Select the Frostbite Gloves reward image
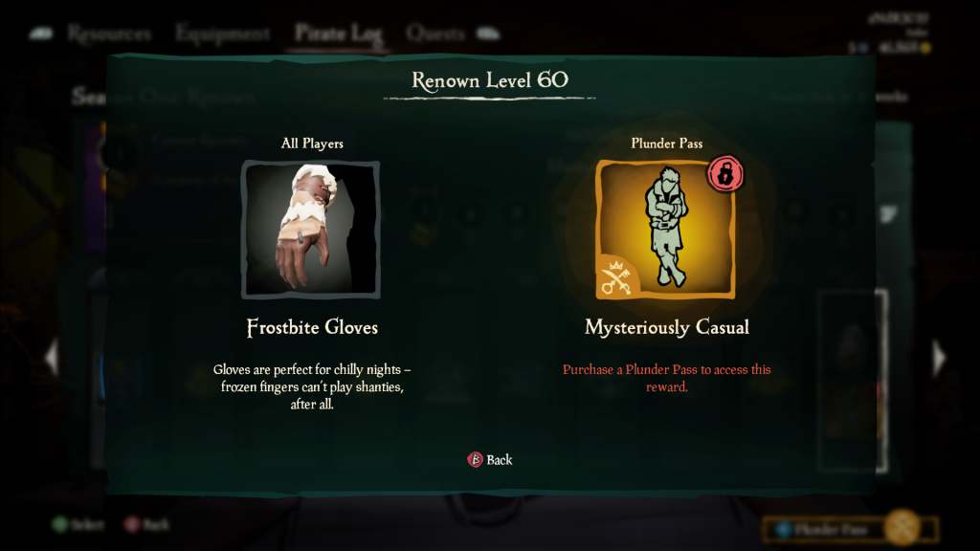 point(311,230)
